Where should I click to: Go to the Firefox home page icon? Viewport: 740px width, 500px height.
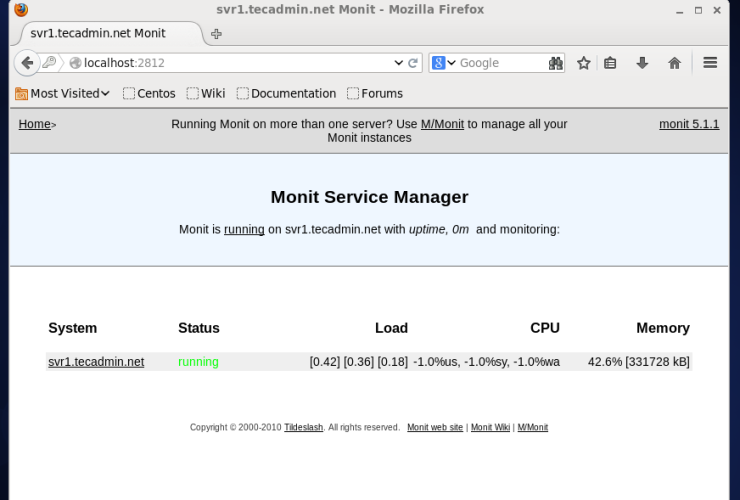click(x=674, y=63)
